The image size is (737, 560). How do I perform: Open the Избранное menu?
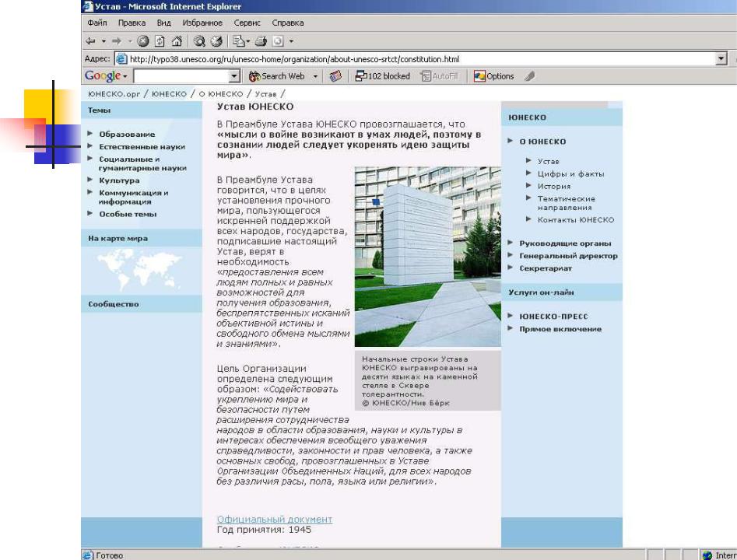(x=202, y=23)
